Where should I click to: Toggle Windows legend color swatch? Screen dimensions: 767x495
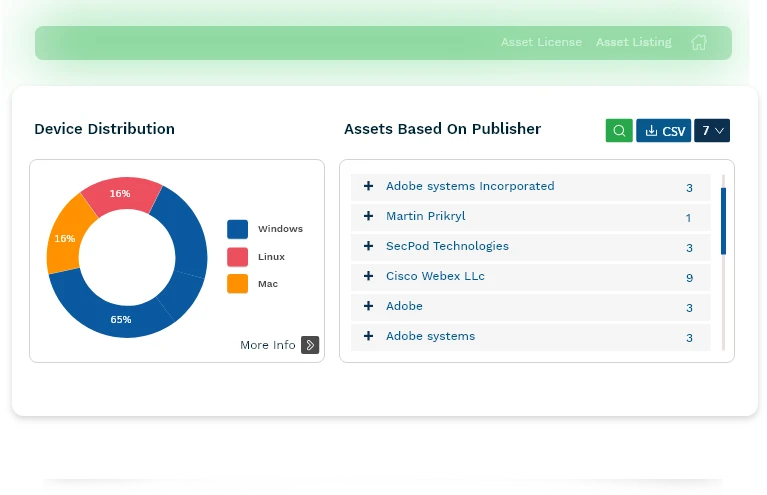click(x=237, y=229)
